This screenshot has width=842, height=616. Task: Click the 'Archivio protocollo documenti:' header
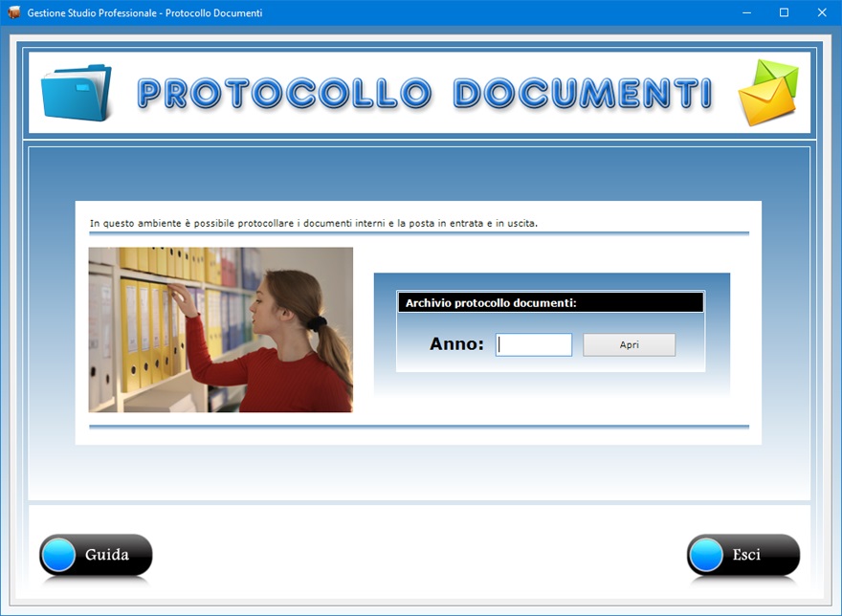550,302
